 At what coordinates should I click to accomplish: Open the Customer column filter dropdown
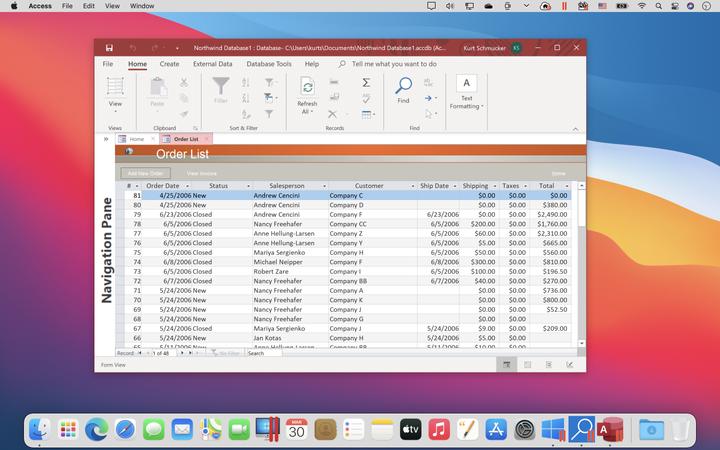(413, 186)
